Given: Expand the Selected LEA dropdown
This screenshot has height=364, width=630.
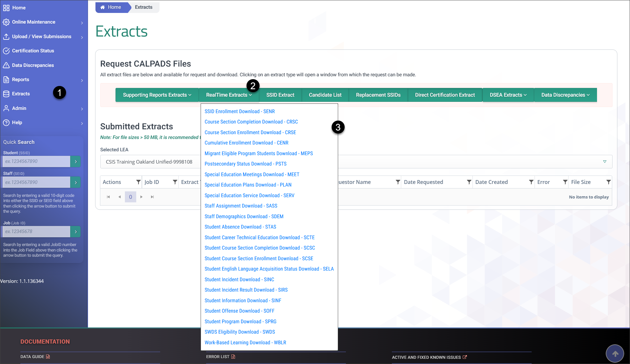Looking at the screenshot, I should (x=604, y=162).
